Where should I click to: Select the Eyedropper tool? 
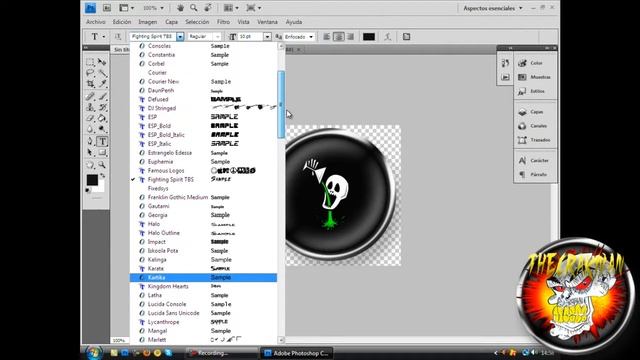(102, 84)
